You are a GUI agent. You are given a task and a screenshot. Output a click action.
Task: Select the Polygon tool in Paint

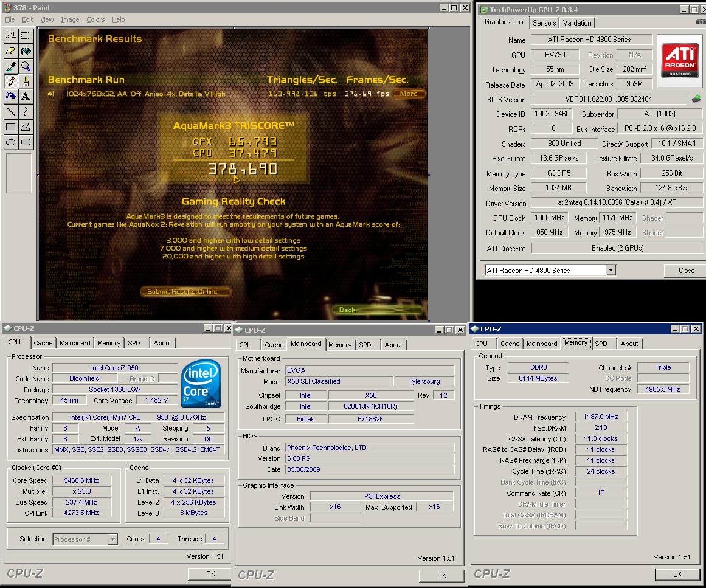[x=26, y=127]
